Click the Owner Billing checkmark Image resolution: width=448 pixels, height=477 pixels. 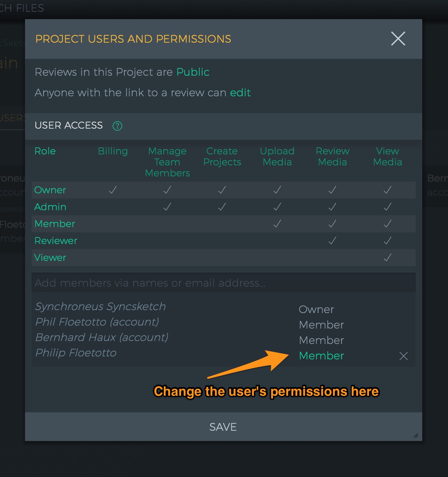click(x=113, y=190)
